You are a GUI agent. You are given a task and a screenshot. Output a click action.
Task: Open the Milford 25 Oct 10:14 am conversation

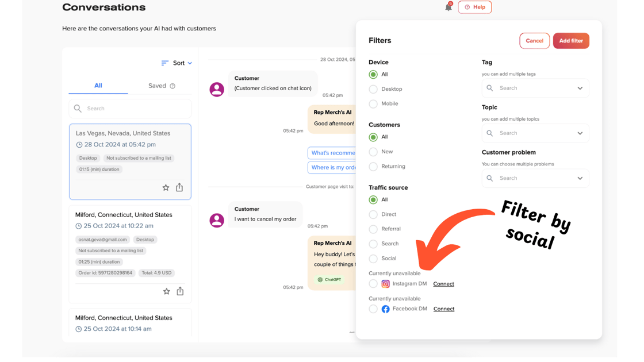pos(130,323)
